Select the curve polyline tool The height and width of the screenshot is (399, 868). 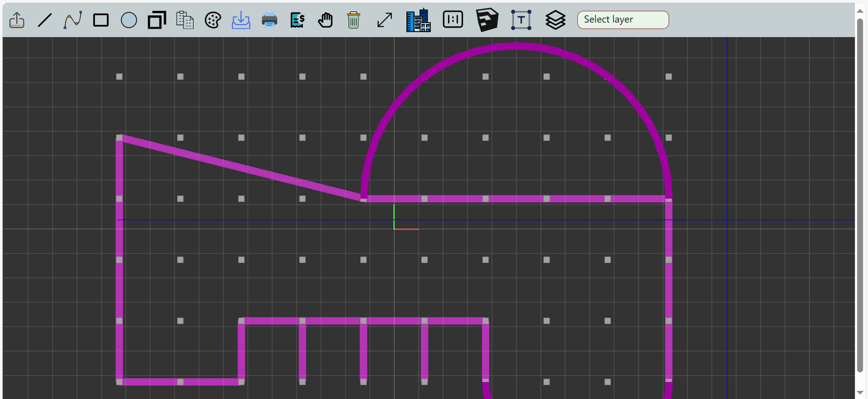click(x=73, y=20)
